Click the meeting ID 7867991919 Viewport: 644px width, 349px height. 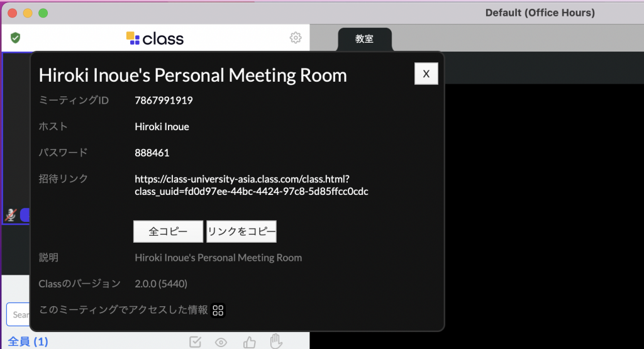[164, 101]
